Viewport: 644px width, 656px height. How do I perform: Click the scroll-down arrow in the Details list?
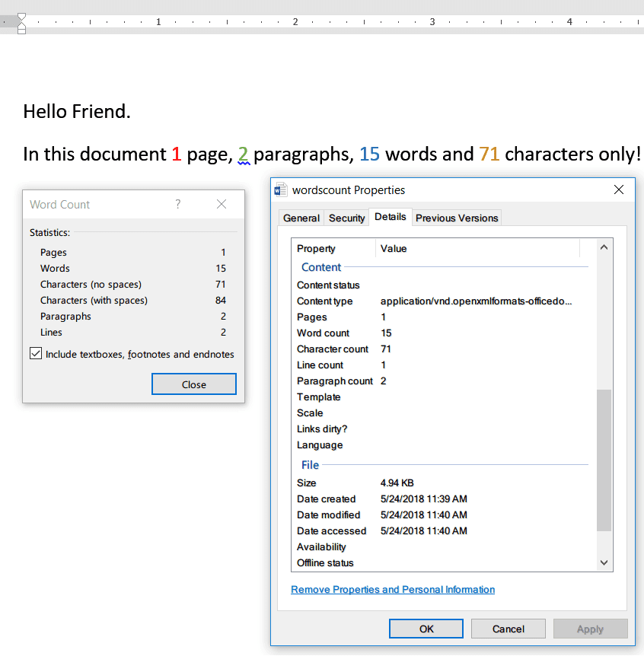(x=604, y=562)
